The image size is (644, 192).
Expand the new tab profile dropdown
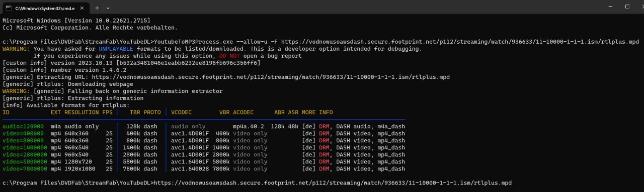(x=108, y=8)
